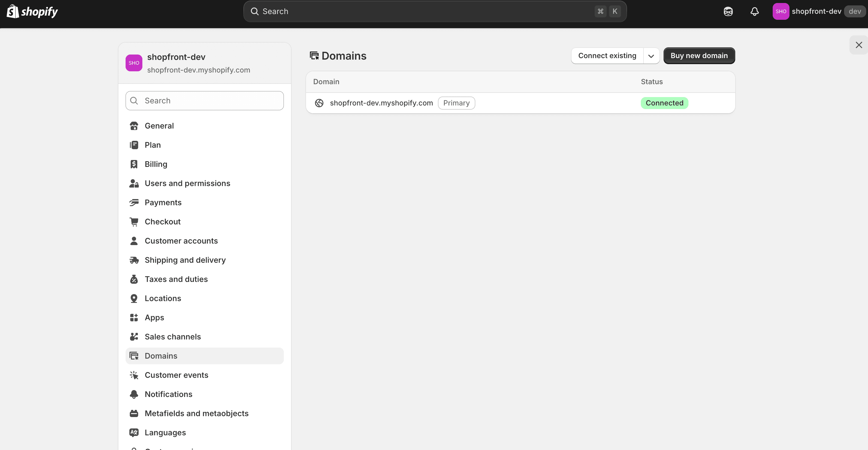Screen dimensions: 868x450
Task: Open General settings
Action: (204, 126)
